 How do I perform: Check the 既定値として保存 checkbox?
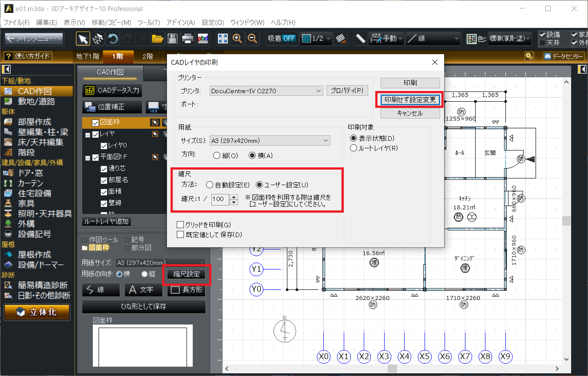point(180,234)
